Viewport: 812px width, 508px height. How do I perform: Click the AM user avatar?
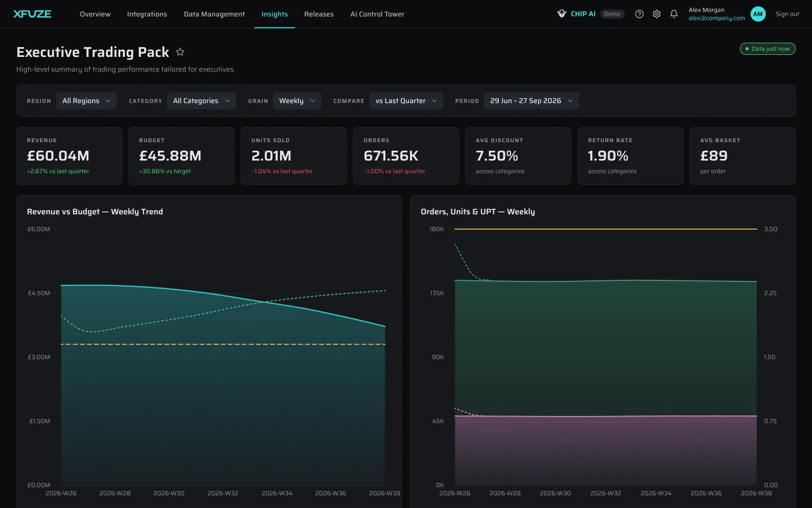tap(758, 14)
